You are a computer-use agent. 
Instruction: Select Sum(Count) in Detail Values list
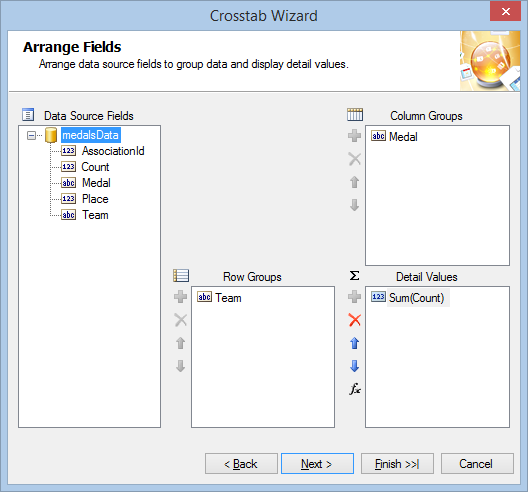417,298
